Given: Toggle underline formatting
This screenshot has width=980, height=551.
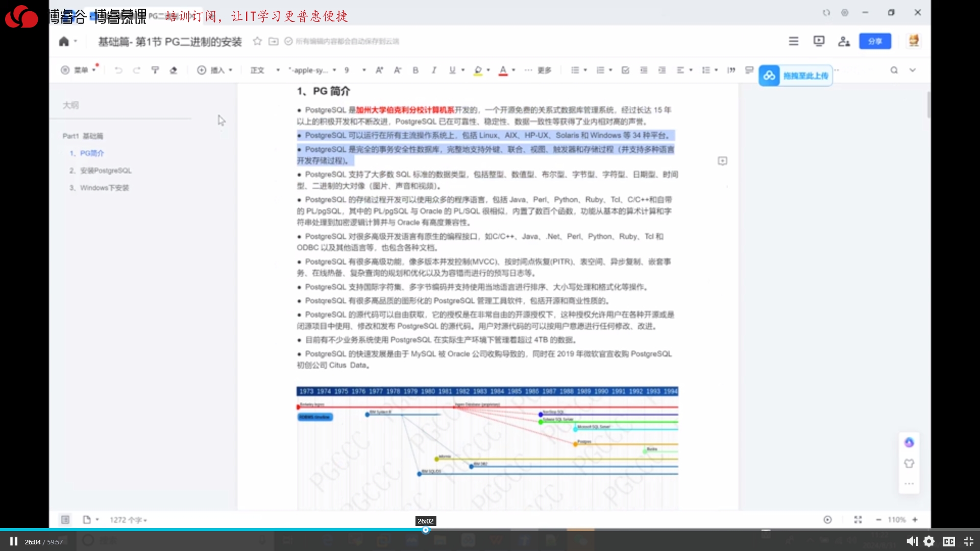Looking at the screenshot, I should tap(452, 70).
